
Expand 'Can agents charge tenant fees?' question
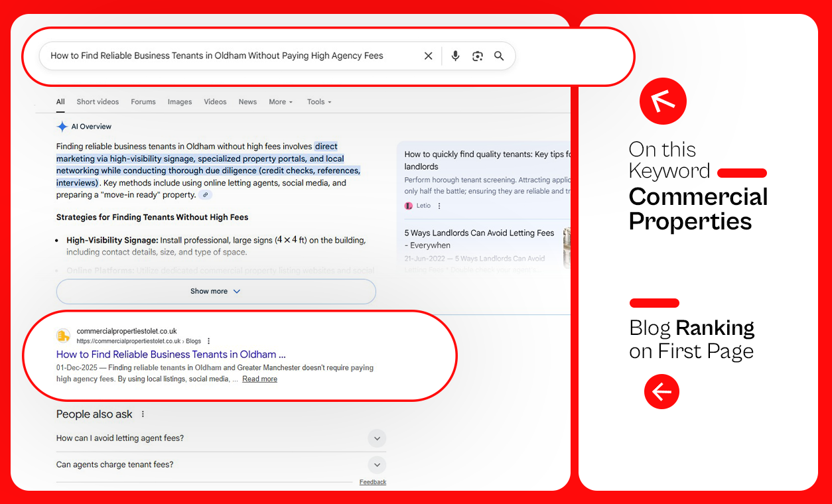coord(376,465)
